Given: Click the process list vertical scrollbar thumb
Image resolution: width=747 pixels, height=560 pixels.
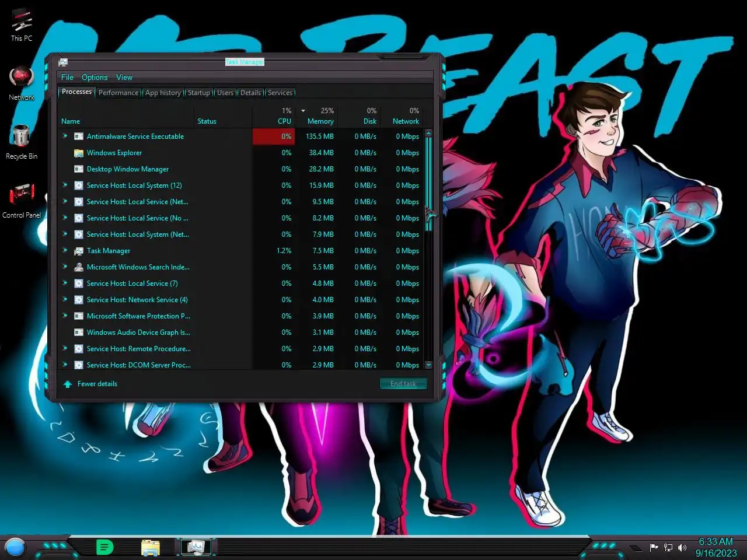Looking at the screenshot, I should (x=429, y=184).
